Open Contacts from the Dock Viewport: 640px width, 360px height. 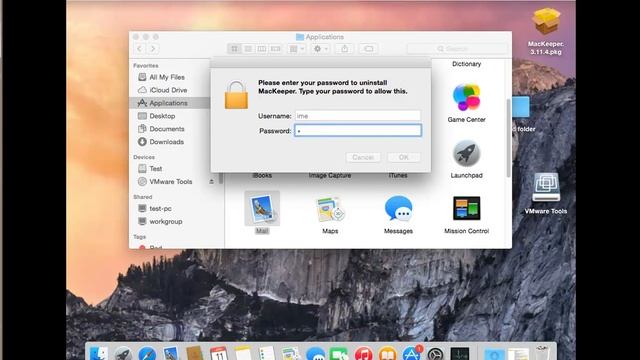(195, 353)
